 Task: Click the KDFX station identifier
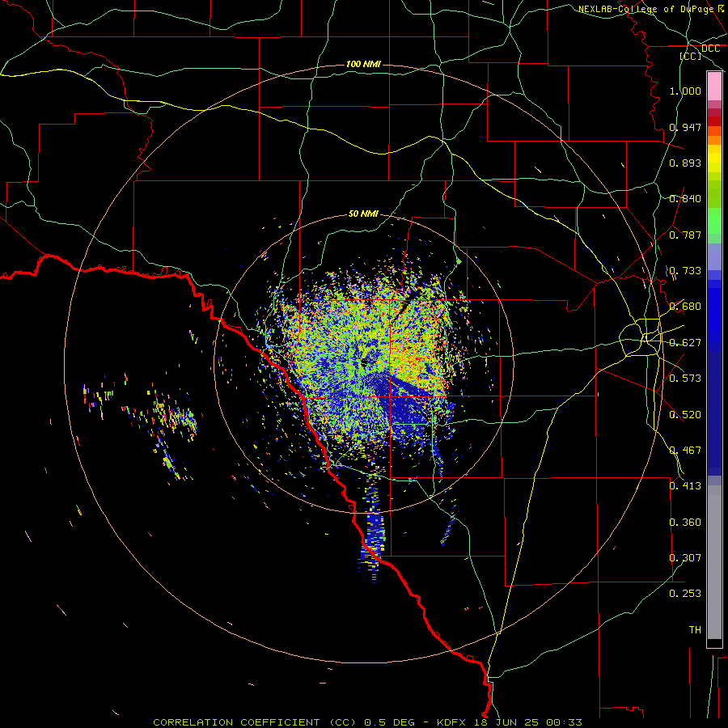453,722
